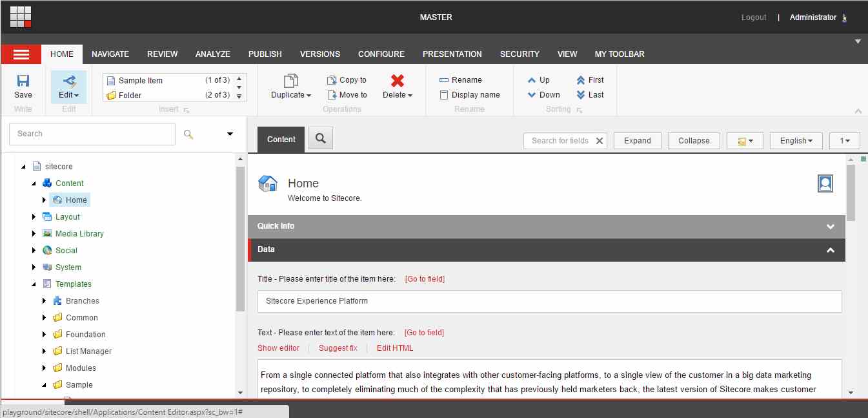Collapse the Data section

pos(547,249)
